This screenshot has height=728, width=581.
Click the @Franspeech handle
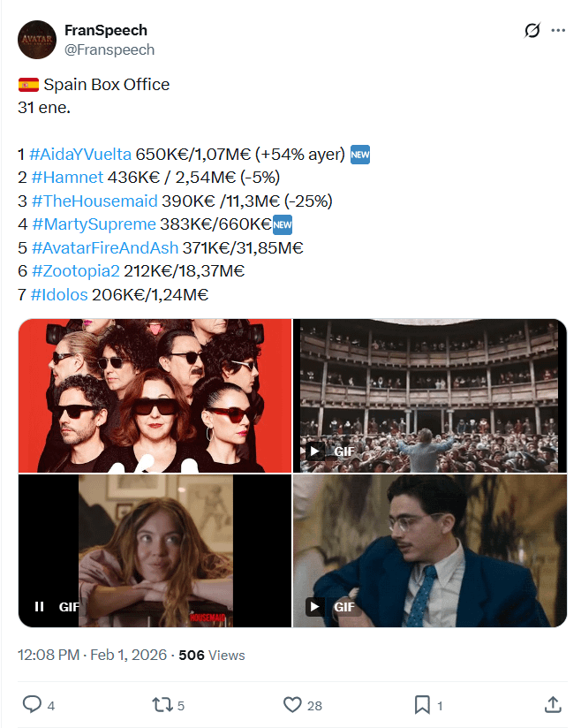coord(109,49)
